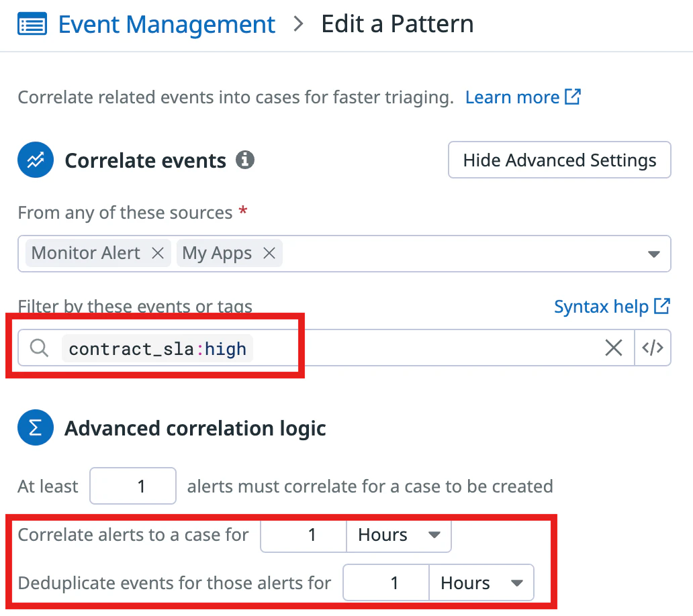Click the info icon beside Correlate events
The height and width of the screenshot is (616, 693).
click(245, 160)
